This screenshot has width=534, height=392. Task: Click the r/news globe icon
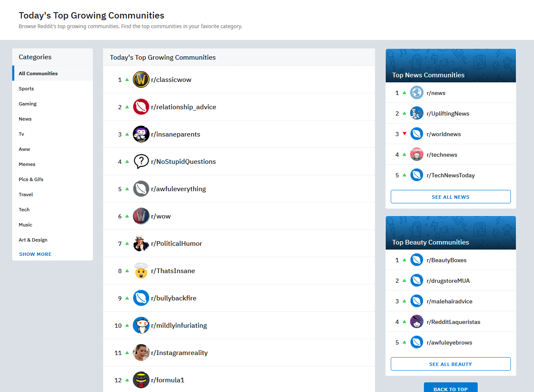point(416,93)
